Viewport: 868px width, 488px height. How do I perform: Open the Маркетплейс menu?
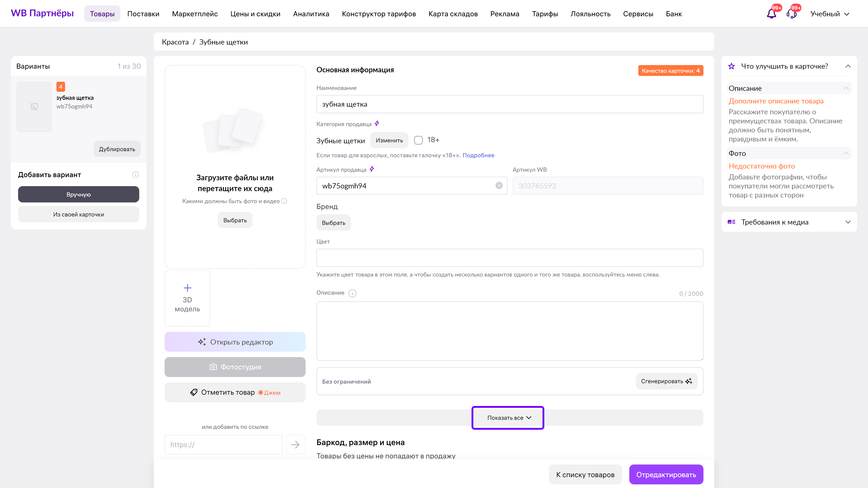[195, 14]
